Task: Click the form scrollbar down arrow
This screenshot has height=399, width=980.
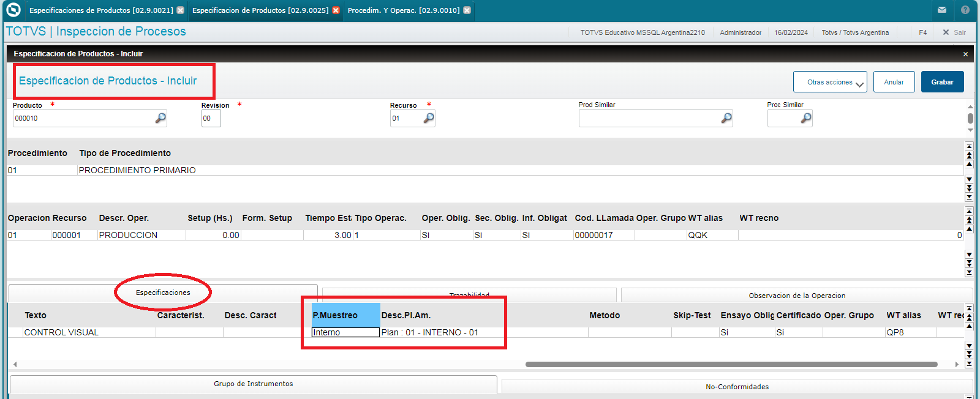Action: tap(970, 130)
